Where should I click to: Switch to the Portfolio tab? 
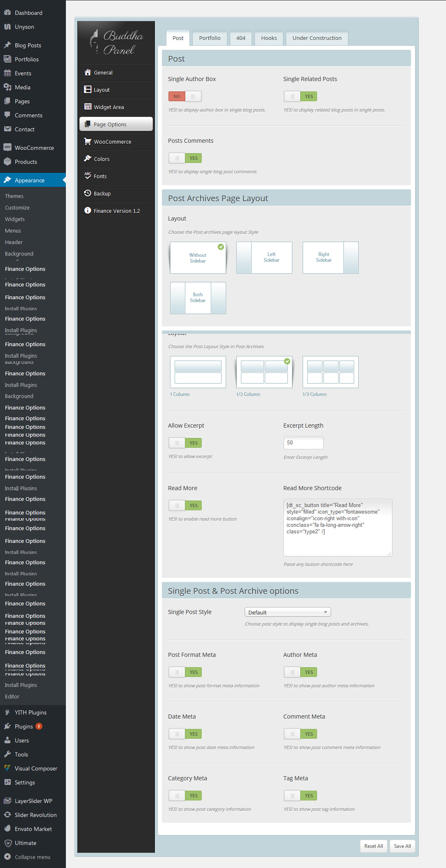click(210, 38)
